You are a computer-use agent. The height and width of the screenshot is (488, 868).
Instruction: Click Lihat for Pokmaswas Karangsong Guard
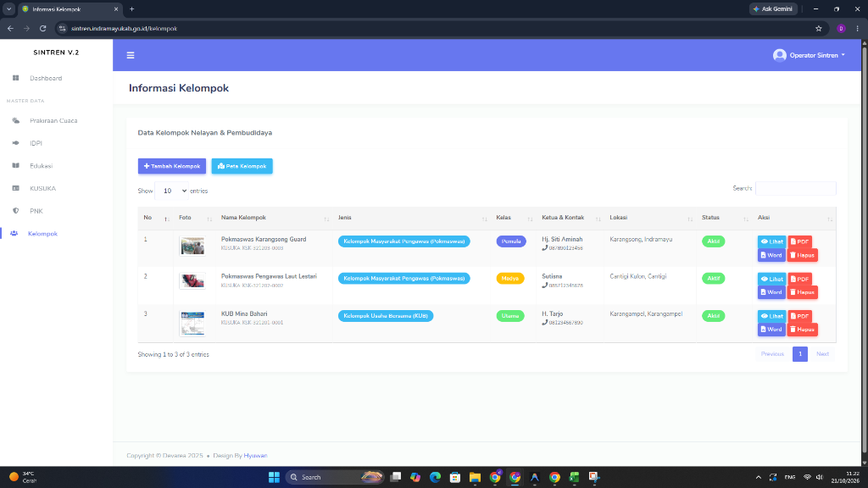(x=771, y=241)
